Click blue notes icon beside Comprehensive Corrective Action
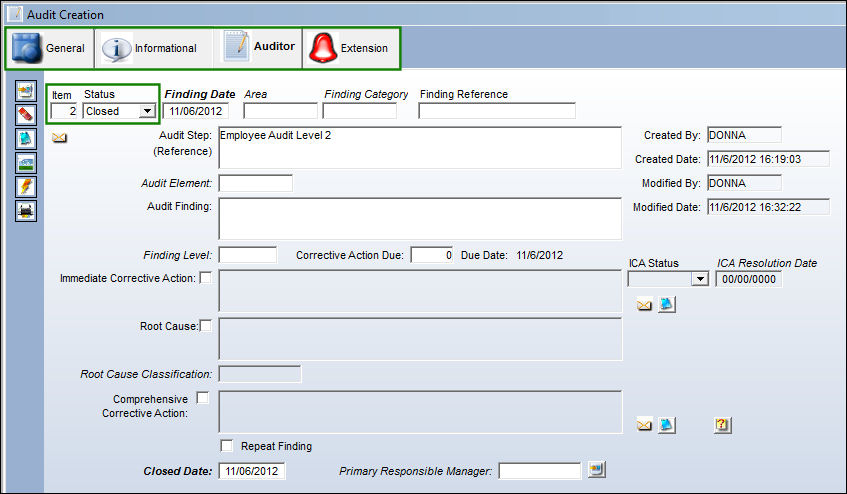The width and height of the screenshot is (847, 494). coord(667,425)
